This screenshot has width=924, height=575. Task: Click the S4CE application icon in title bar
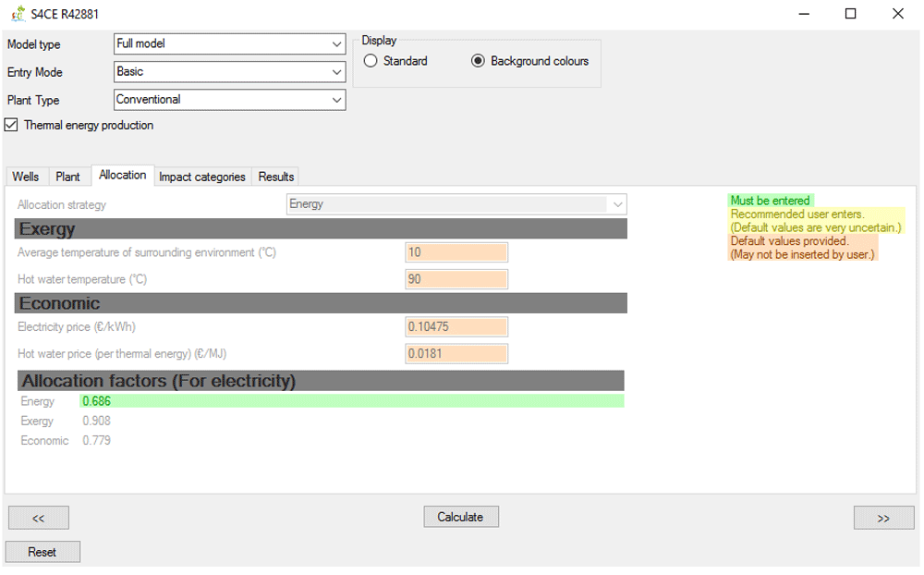coord(18,13)
